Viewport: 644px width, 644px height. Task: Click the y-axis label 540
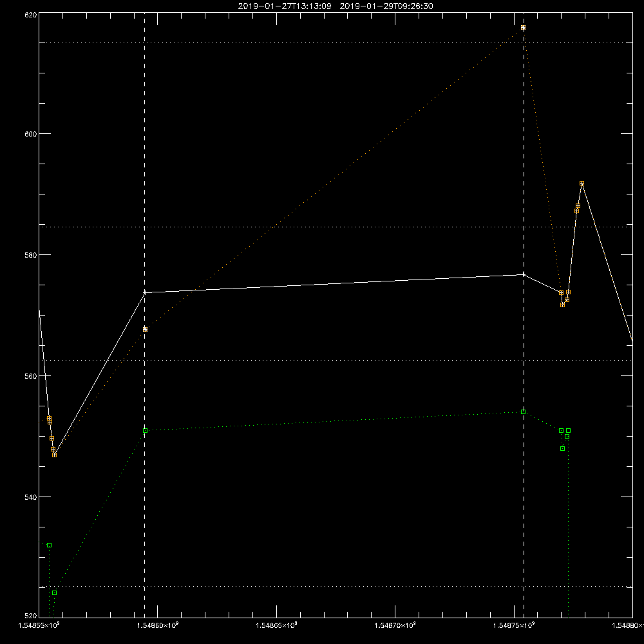31,497
